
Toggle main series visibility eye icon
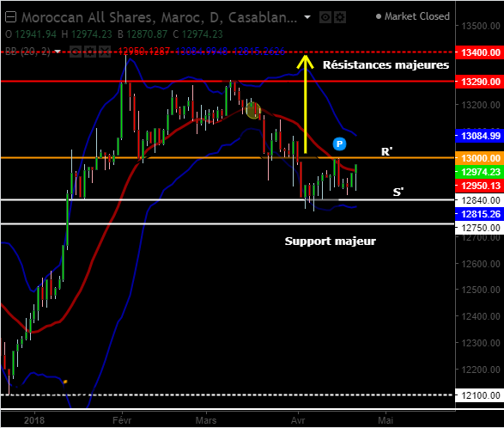pos(325,17)
